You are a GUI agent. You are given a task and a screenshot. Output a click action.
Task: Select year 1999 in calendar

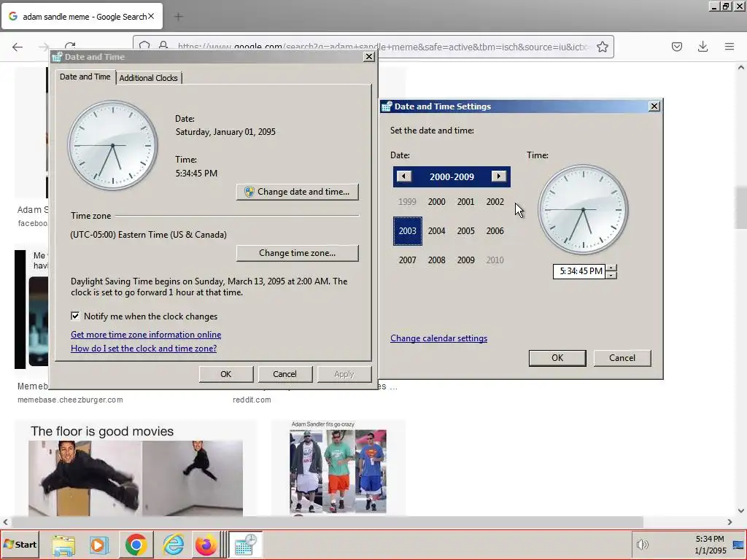(407, 202)
